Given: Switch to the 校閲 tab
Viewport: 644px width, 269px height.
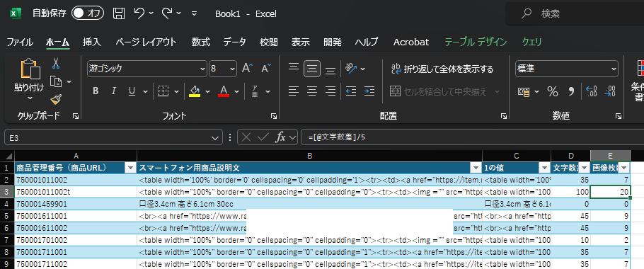Looking at the screenshot, I should point(269,42).
